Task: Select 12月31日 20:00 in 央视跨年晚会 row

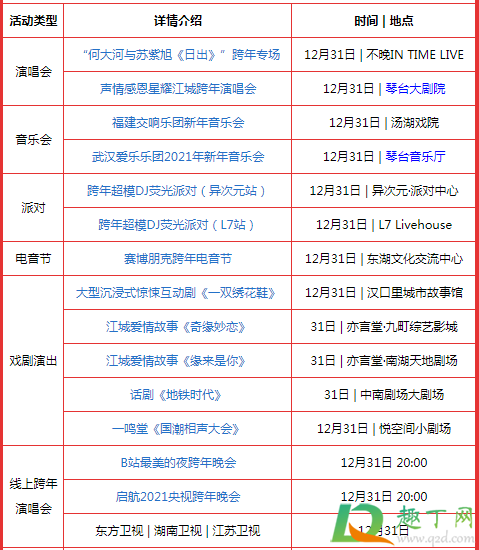Action: [x=383, y=497]
